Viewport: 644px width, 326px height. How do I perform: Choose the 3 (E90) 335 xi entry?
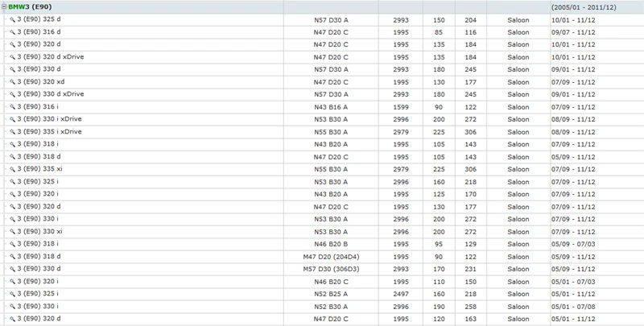tap(39, 169)
